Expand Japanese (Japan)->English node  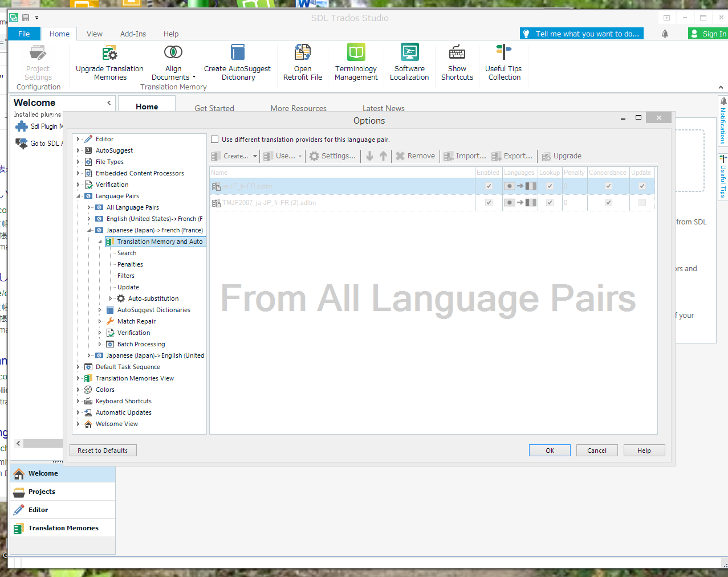click(89, 355)
